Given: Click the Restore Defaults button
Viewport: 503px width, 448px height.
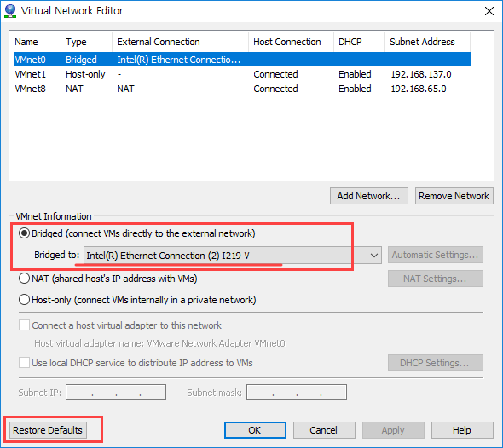Looking at the screenshot, I should [48, 430].
